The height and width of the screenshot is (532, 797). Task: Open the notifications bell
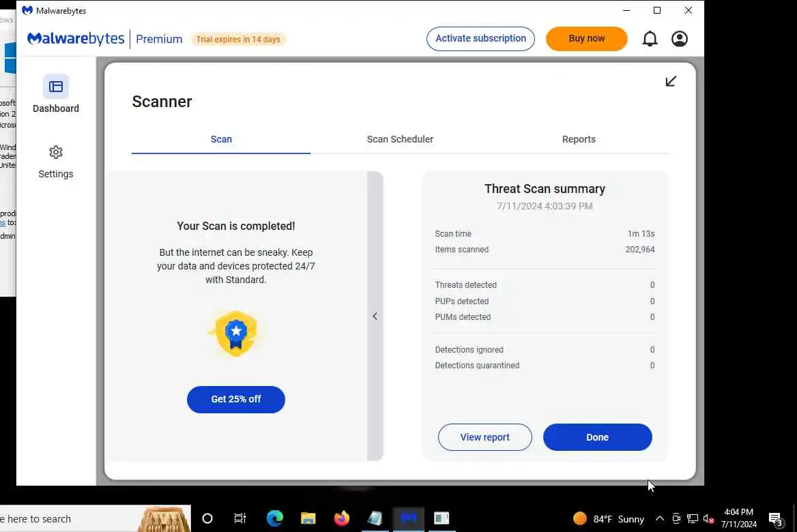coord(650,39)
